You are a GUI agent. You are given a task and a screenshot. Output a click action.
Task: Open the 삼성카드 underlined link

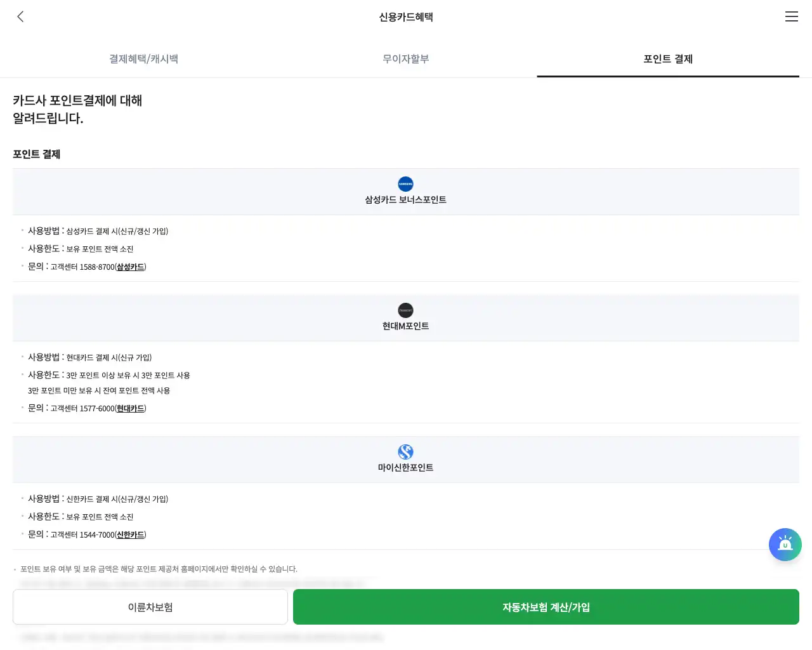tap(130, 267)
